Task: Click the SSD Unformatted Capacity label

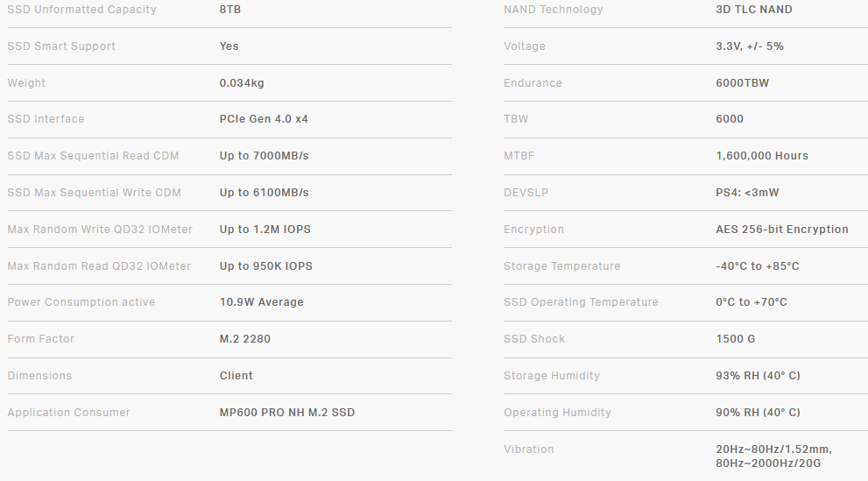Action: 81,10
